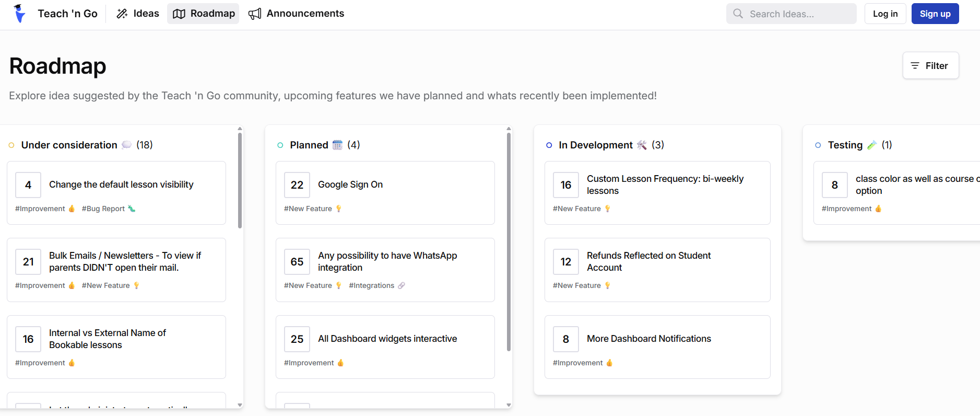980x416 pixels.
Task: Select the Roadmap tab
Action: point(203,14)
